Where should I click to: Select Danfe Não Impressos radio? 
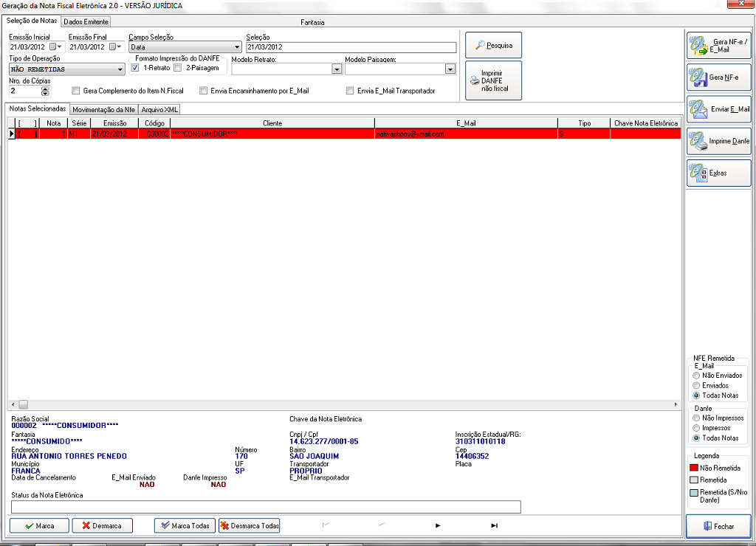coord(696,418)
